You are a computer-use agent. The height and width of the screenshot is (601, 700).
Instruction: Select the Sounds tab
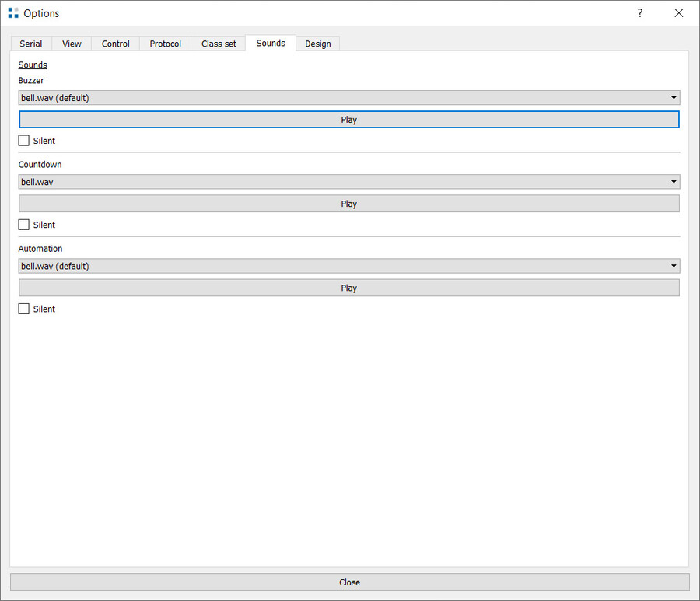(271, 44)
